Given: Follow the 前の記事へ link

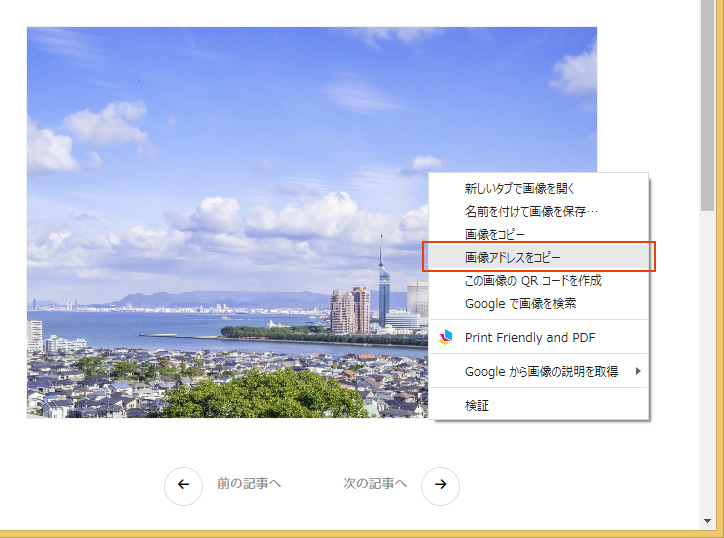Looking at the screenshot, I should pyautogui.click(x=249, y=484).
